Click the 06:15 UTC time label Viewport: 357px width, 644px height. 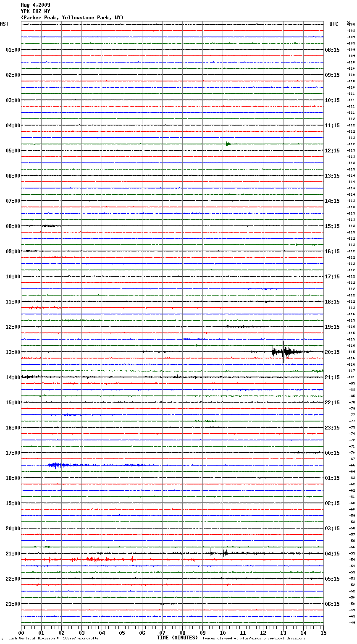(332, 604)
